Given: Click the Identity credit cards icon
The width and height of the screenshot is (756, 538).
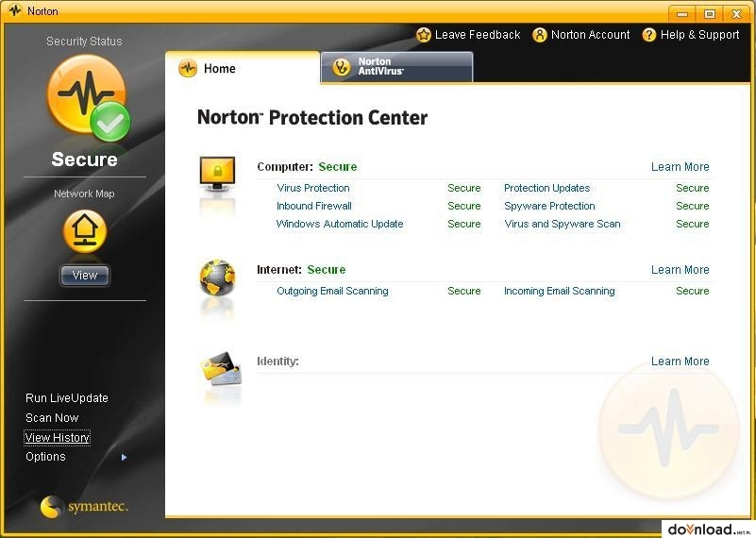Looking at the screenshot, I should [221, 368].
